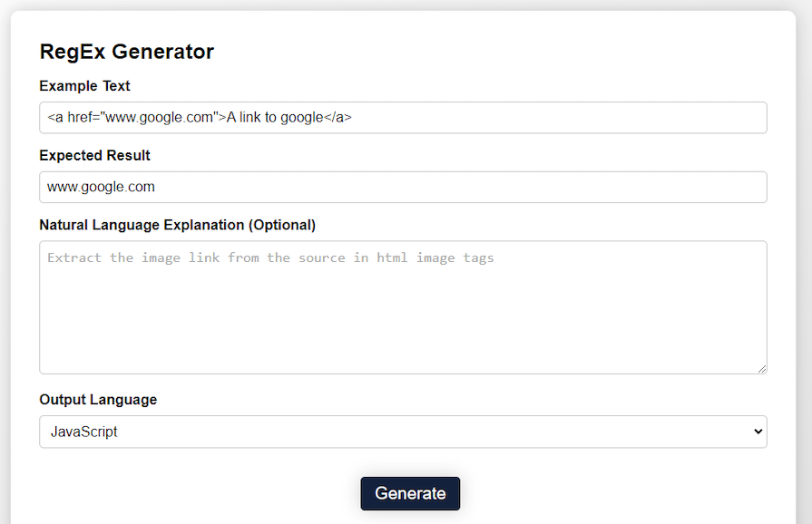Click the "(Optional)" word in the explanation label
The image size is (812, 524).
(x=282, y=225)
